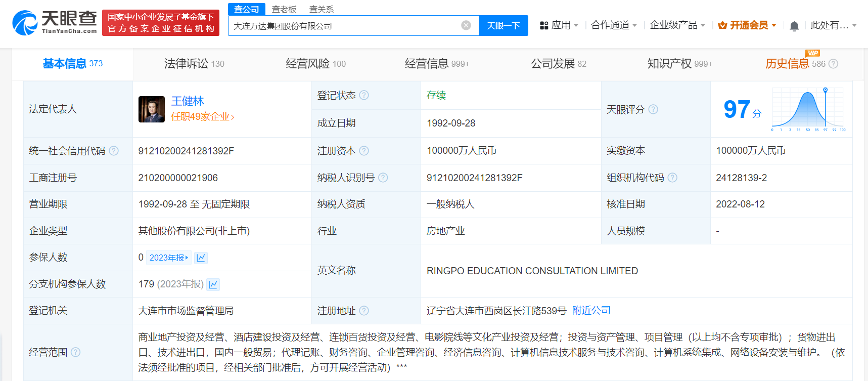Click the crown icon beside 开通会员
Viewport: 868px width, 381px height.
pos(722,25)
